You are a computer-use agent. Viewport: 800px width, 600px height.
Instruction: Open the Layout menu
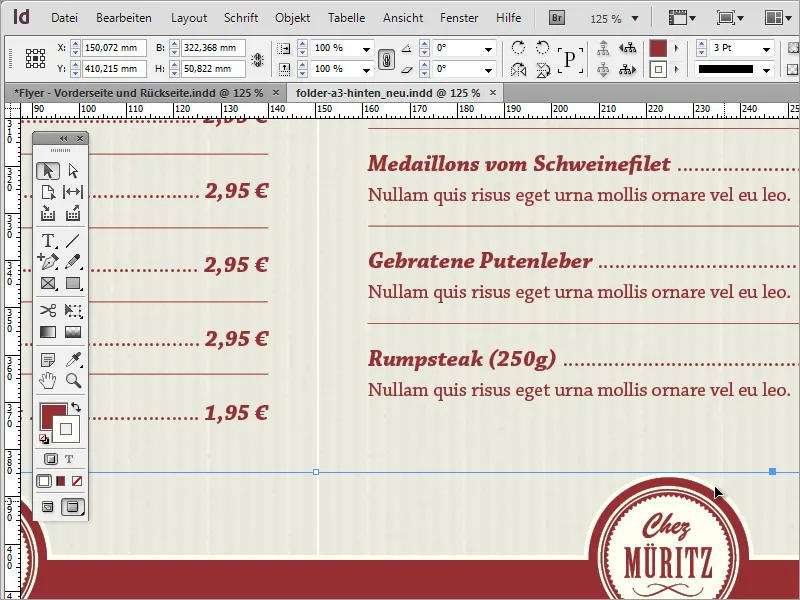[189, 18]
